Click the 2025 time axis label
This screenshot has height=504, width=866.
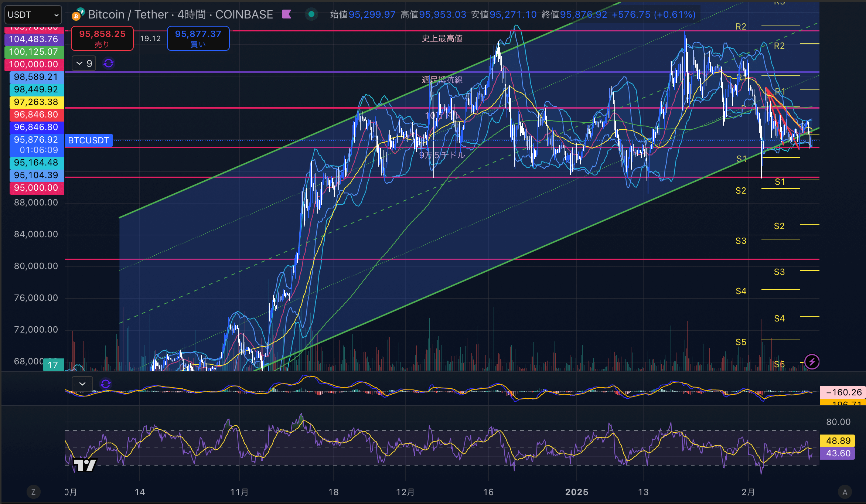(x=577, y=492)
